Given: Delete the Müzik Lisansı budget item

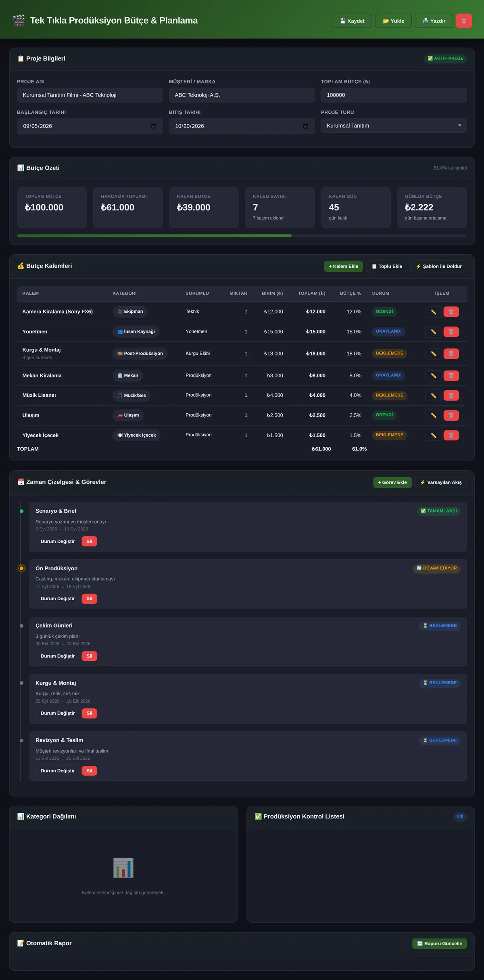Looking at the screenshot, I should click(x=451, y=396).
